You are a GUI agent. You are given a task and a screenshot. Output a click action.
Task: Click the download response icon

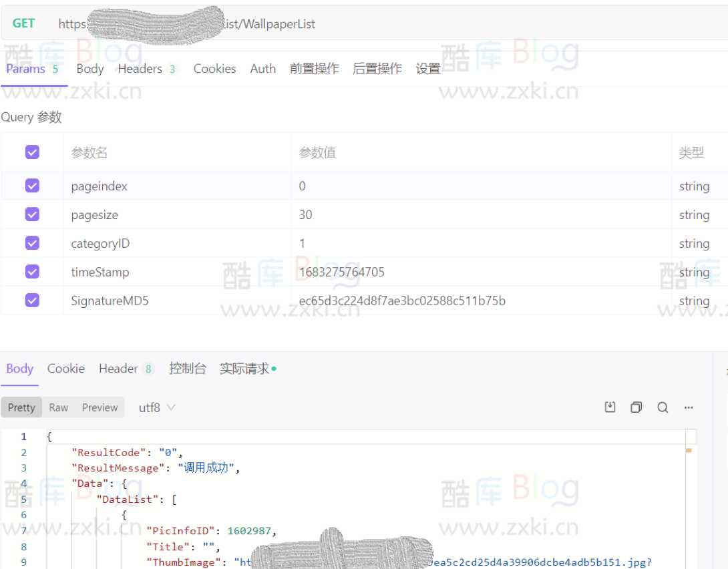610,407
